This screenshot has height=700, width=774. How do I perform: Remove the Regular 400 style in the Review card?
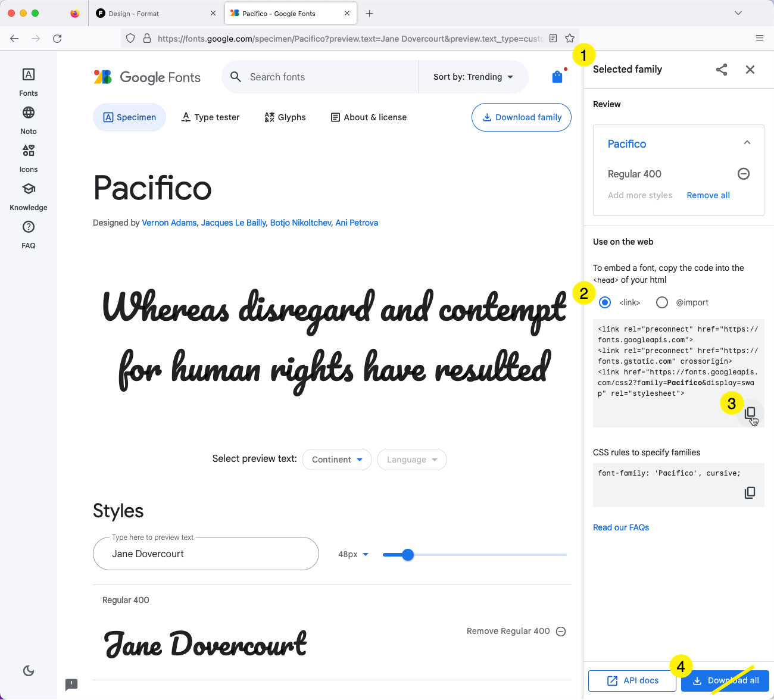(744, 174)
